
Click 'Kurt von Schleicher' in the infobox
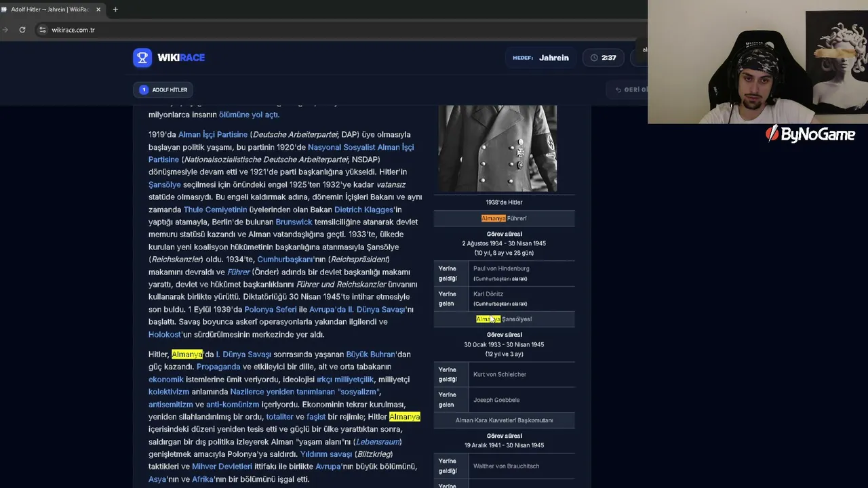tap(500, 374)
